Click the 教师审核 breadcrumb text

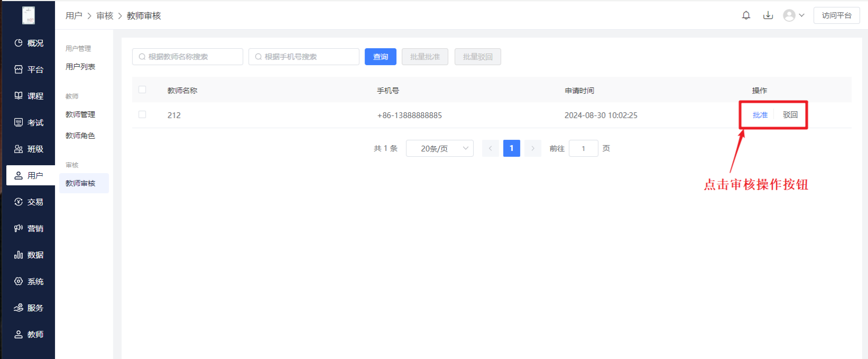[144, 16]
